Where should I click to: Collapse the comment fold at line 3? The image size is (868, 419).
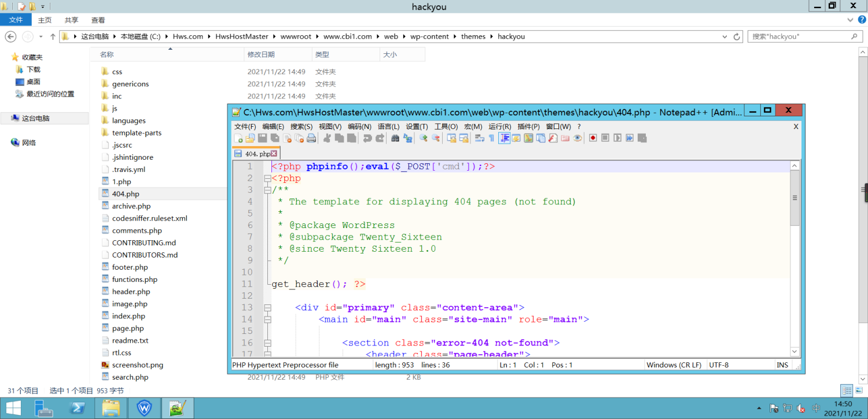tap(267, 190)
